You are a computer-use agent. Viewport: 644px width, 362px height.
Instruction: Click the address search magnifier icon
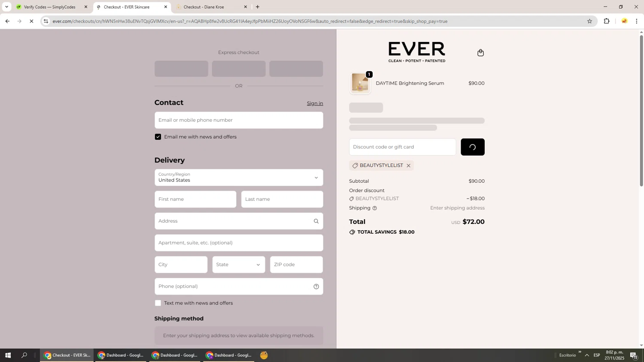coord(316,221)
